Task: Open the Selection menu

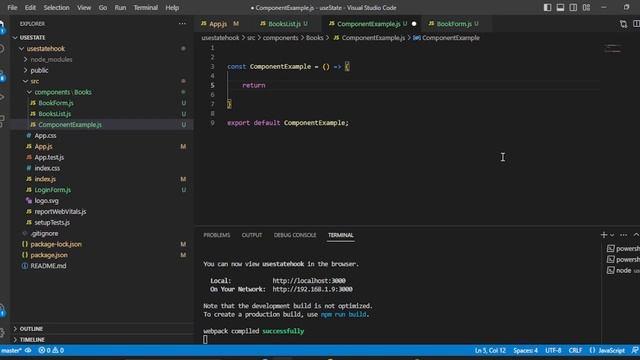Action: pyautogui.click(x=56, y=7)
